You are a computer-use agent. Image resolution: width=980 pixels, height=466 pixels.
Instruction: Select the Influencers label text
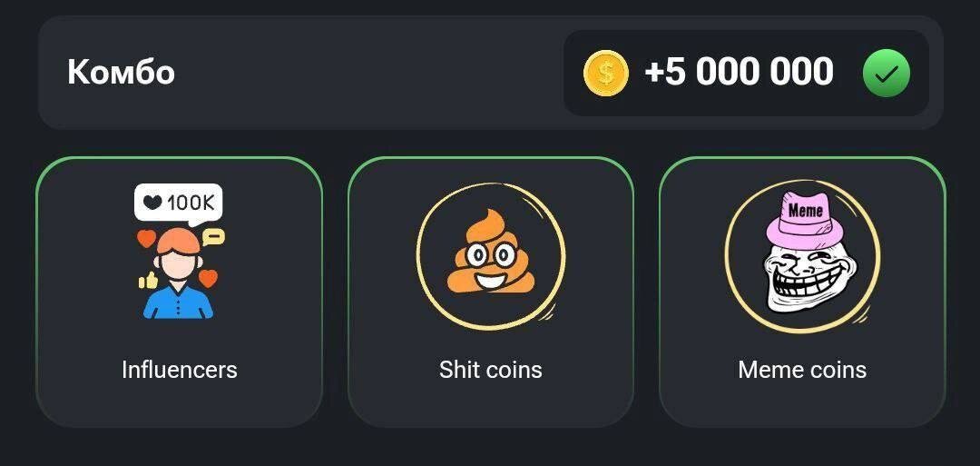[180, 369]
